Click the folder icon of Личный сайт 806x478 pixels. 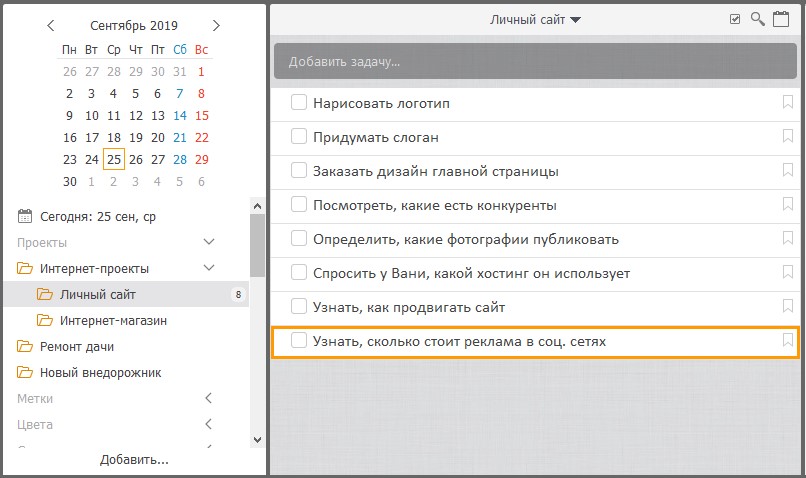point(45,294)
